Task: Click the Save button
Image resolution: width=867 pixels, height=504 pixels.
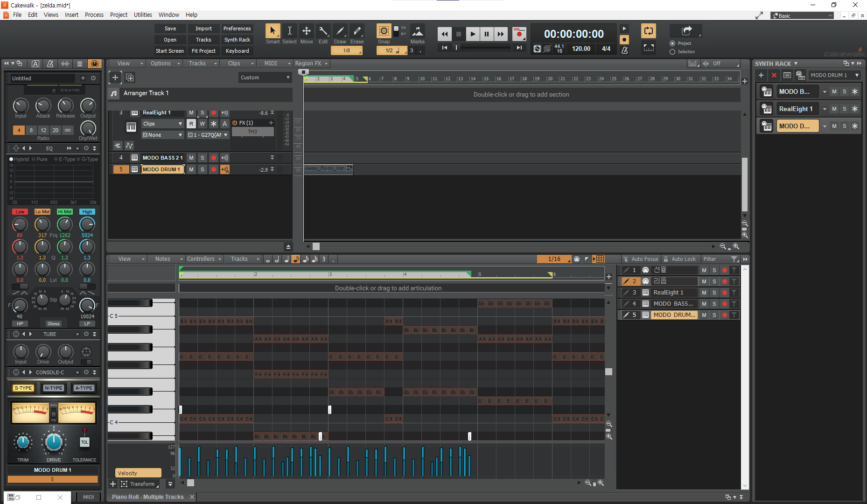Action: click(170, 28)
